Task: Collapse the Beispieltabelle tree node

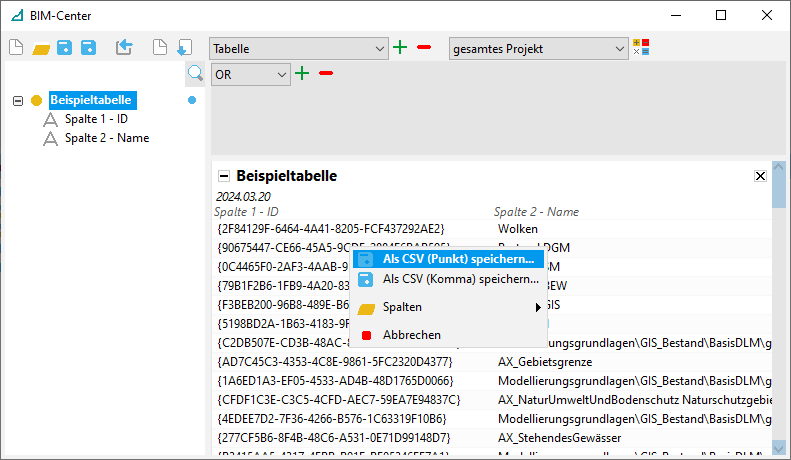Action: (17, 100)
